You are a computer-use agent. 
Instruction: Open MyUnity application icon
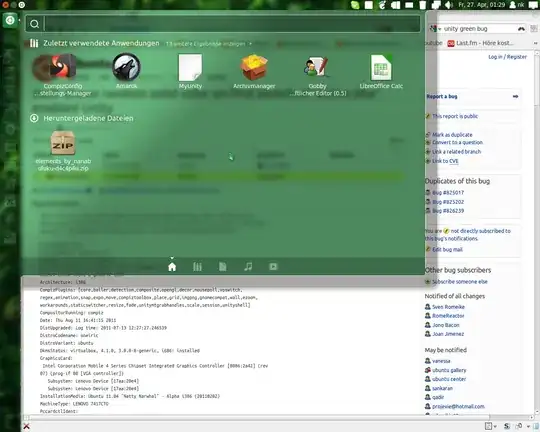(190, 71)
